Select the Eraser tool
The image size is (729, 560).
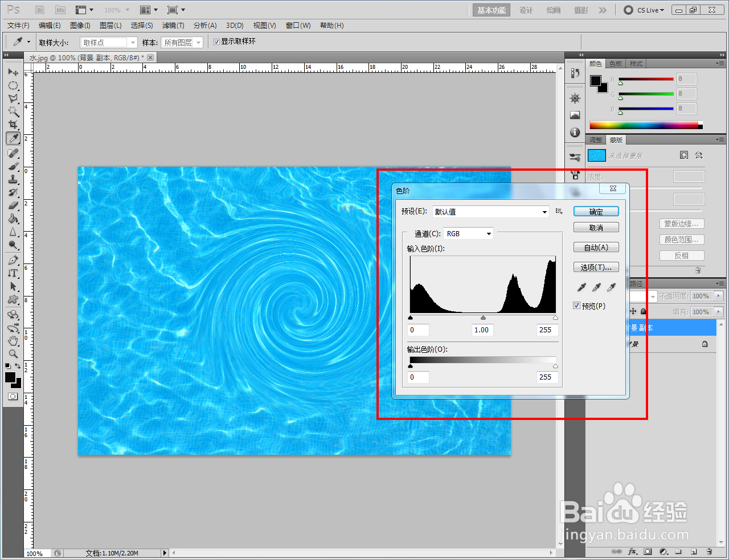[x=13, y=205]
